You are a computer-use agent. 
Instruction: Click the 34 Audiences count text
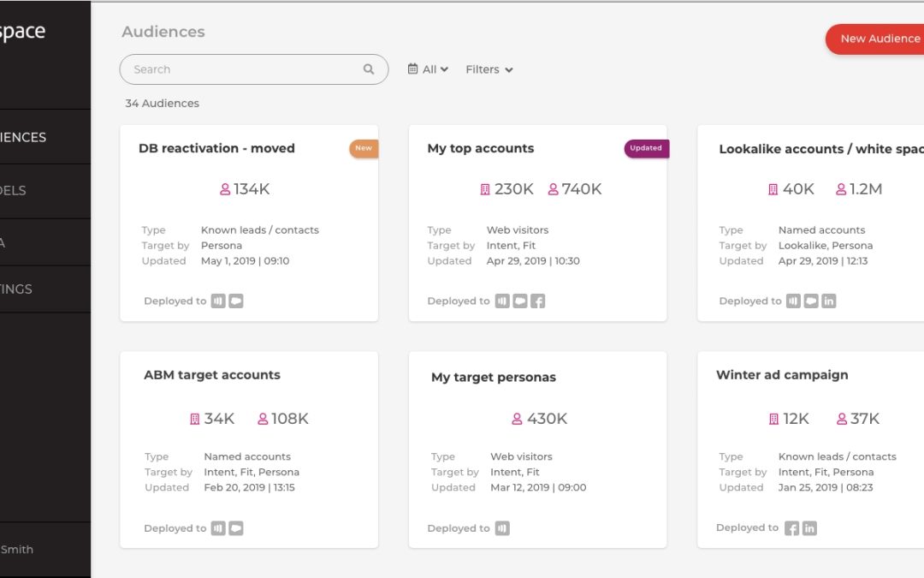coord(162,104)
